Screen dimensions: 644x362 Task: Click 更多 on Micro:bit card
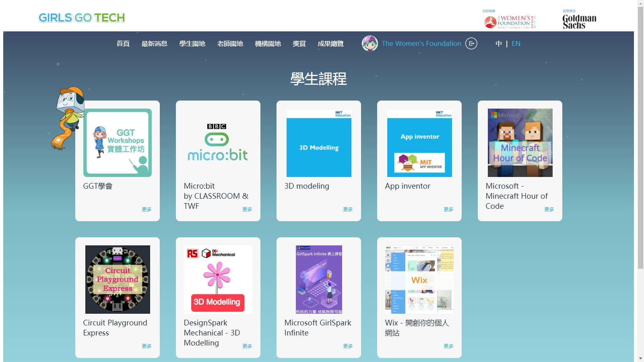[247, 209]
